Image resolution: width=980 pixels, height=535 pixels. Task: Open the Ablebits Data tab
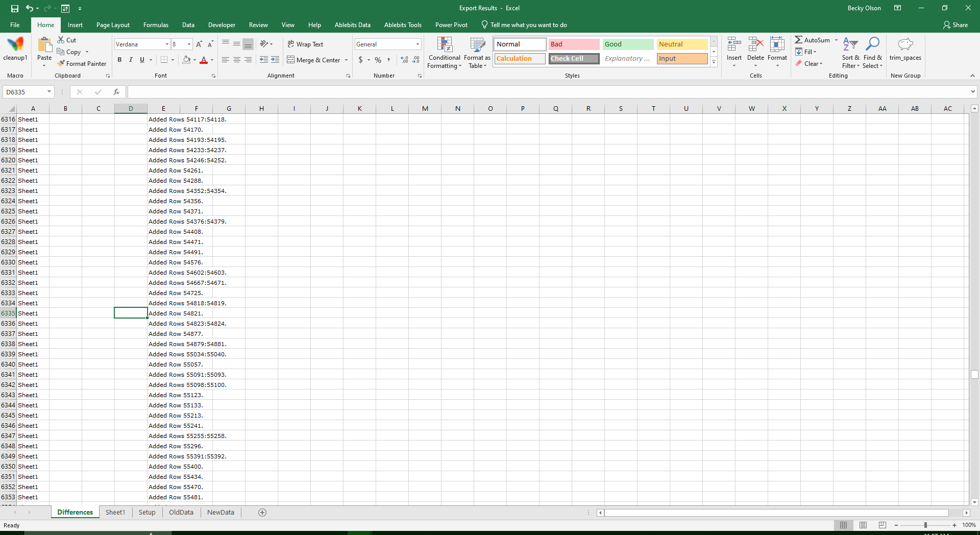pyautogui.click(x=353, y=25)
